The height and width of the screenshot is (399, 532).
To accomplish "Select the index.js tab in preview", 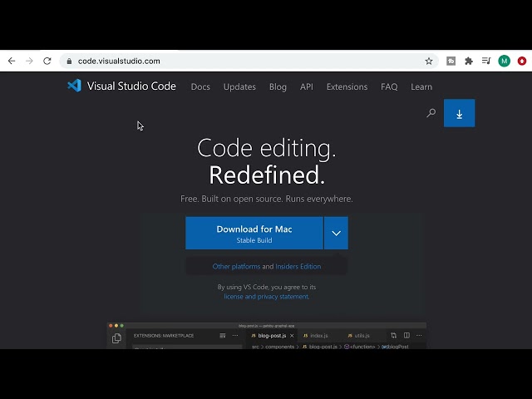I will pyautogui.click(x=316, y=336).
